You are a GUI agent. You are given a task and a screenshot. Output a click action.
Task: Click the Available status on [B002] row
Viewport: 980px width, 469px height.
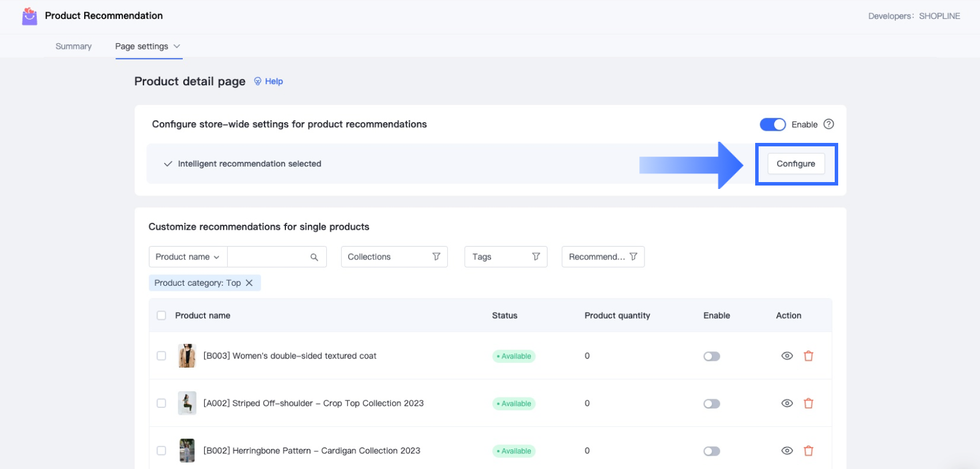[x=514, y=451]
